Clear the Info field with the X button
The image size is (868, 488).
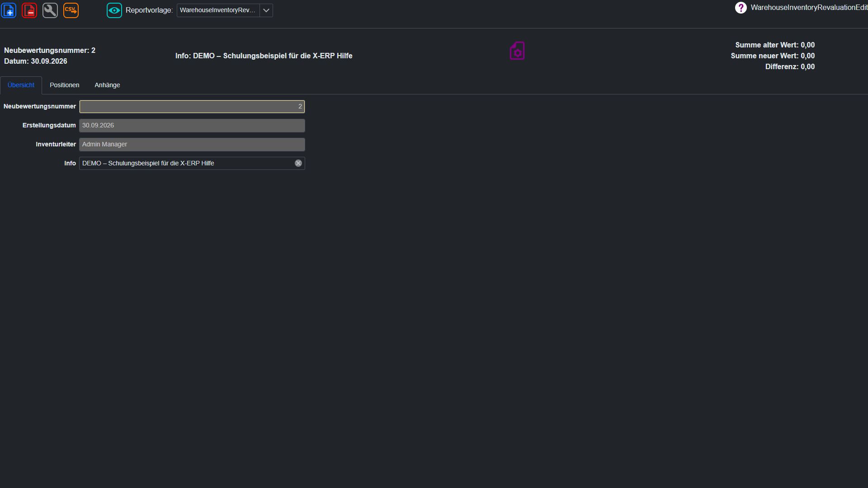(298, 164)
